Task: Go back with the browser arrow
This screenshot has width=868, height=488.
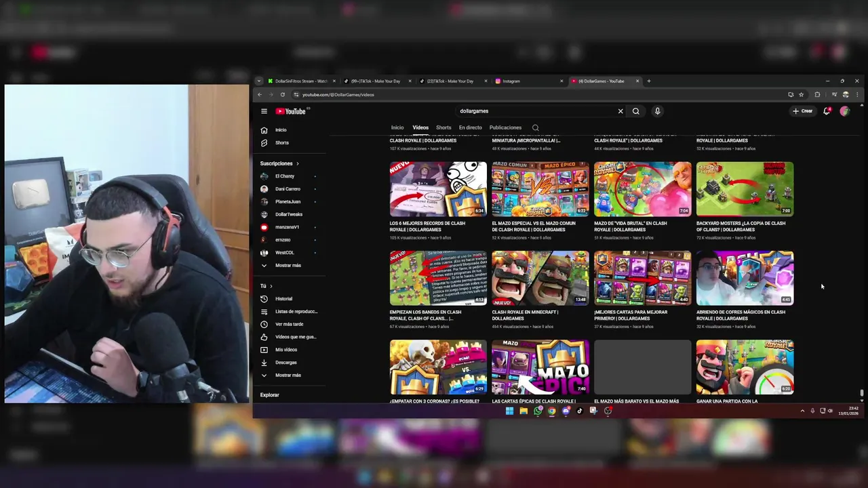Action: pos(260,94)
